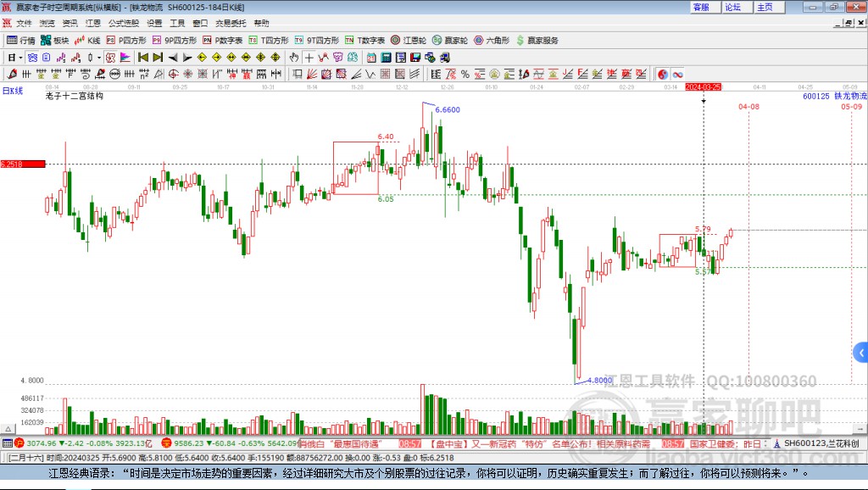This screenshot has height=490, width=868.
Task: Open the 文件 menu
Action: [x=24, y=23]
